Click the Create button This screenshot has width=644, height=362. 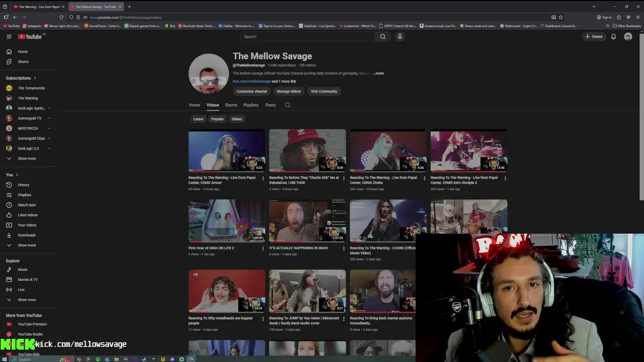594,36
